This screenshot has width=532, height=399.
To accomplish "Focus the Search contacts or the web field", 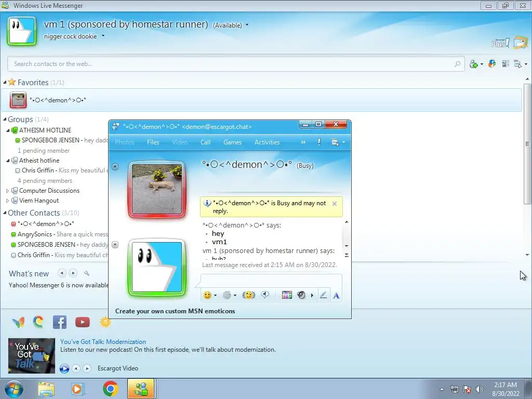I will pyautogui.click(x=236, y=64).
